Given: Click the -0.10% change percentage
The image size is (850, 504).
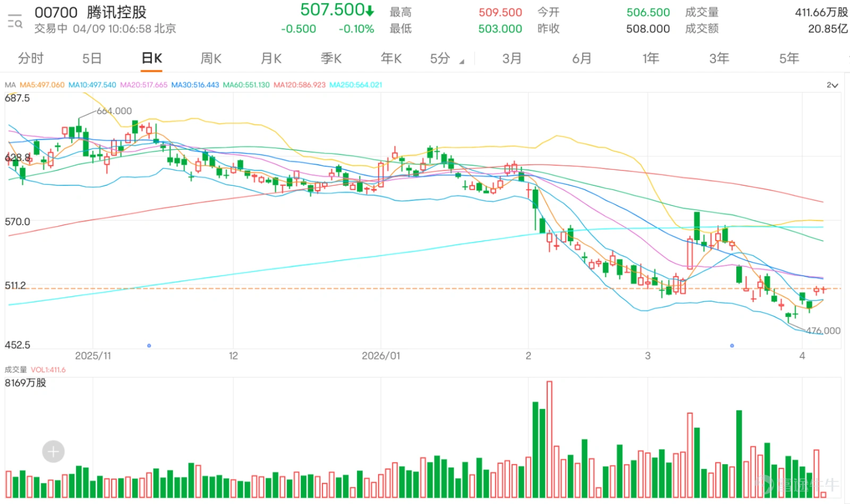Looking at the screenshot, I should 356,29.
